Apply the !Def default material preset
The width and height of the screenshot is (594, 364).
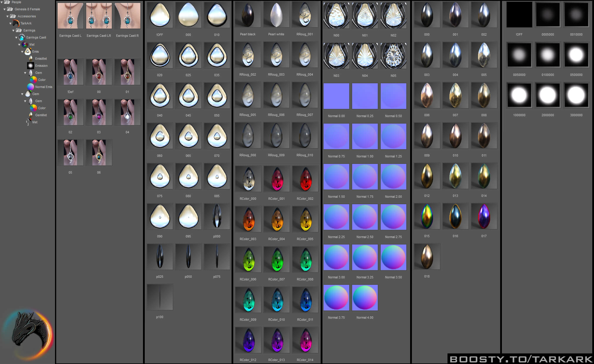[70, 72]
